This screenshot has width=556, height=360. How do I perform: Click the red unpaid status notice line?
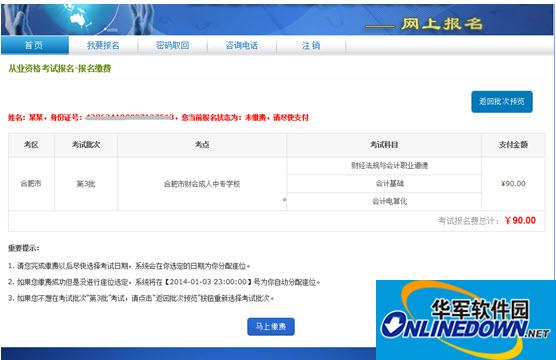(159, 117)
